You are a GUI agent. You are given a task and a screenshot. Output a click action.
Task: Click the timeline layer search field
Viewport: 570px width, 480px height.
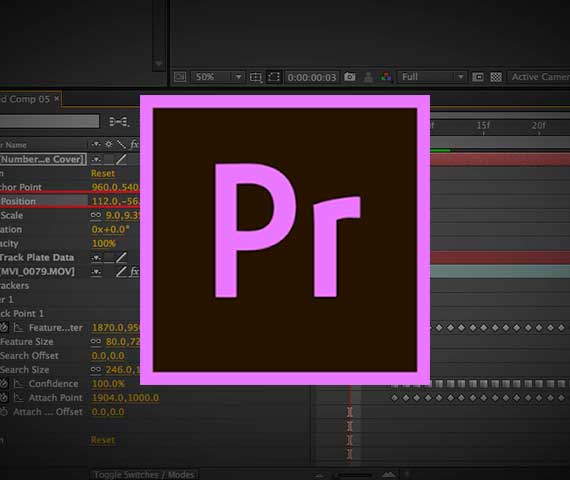click(x=49, y=121)
